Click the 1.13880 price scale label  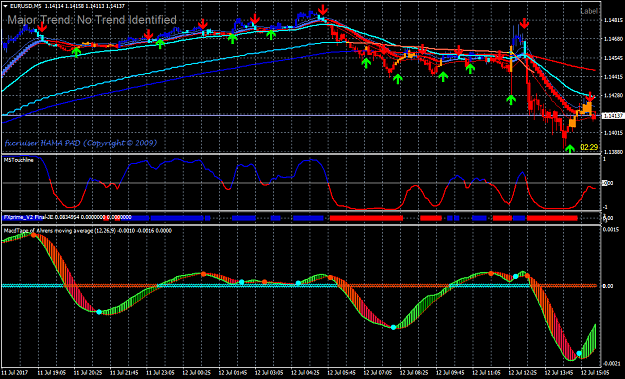click(613, 152)
